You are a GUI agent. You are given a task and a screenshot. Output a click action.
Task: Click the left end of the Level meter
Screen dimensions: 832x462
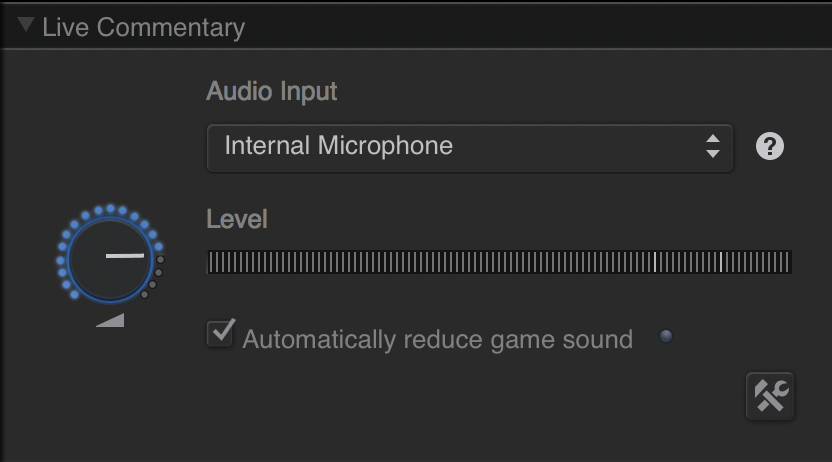point(211,262)
